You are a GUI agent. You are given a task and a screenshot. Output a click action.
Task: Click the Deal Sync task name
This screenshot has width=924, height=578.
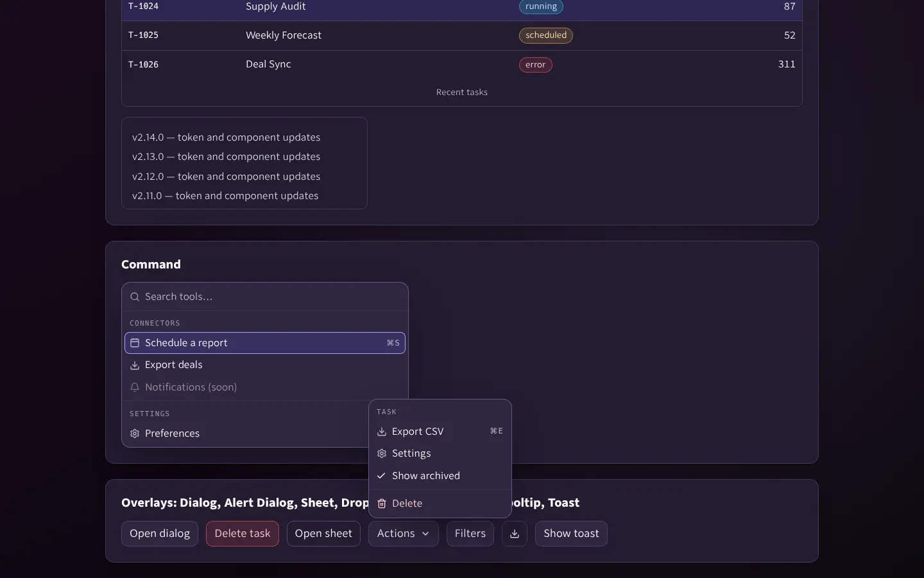(268, 64)
